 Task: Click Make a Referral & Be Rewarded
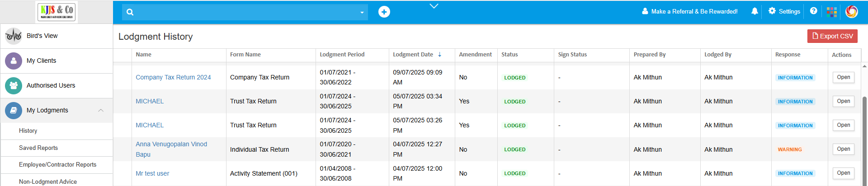690,11
